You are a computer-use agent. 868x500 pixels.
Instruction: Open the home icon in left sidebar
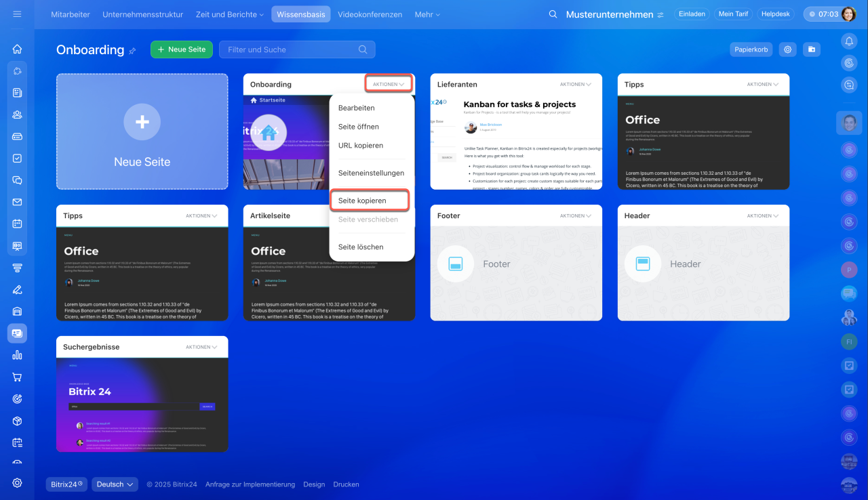coord(17,49)
